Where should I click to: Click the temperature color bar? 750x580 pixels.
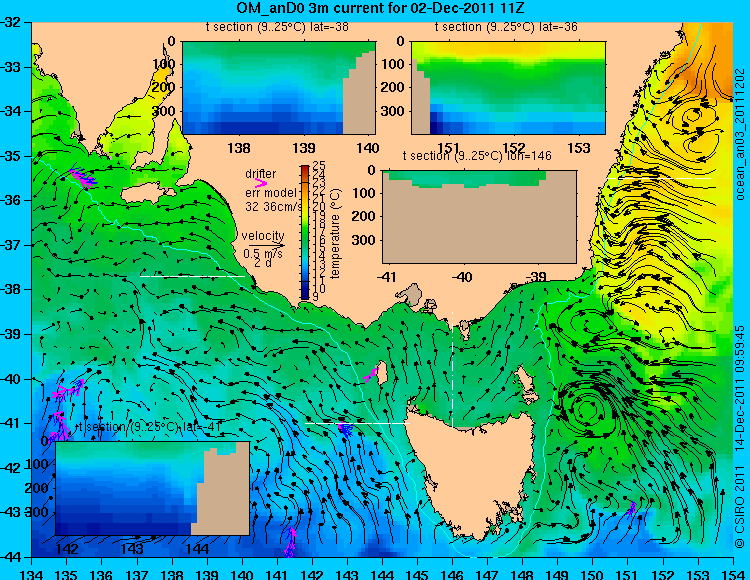click(305, 232)
